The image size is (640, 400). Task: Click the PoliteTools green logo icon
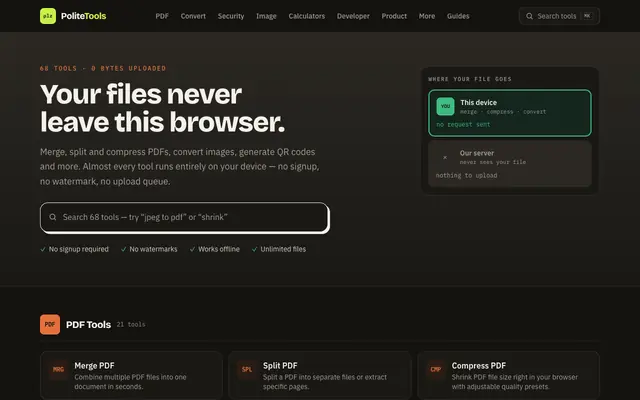click(x=48, y=16)
